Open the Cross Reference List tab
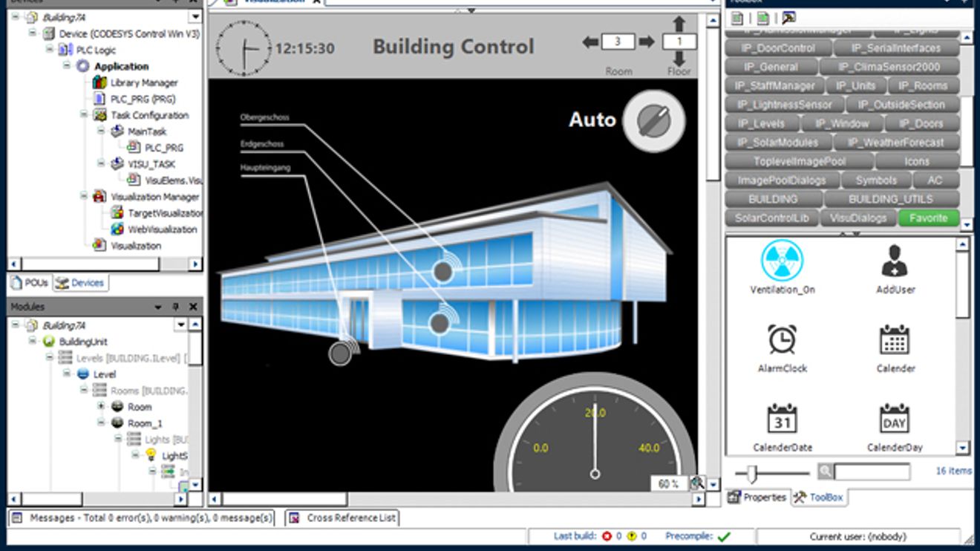The height and width of the screenshot is (551, 980). click(343, 518)
